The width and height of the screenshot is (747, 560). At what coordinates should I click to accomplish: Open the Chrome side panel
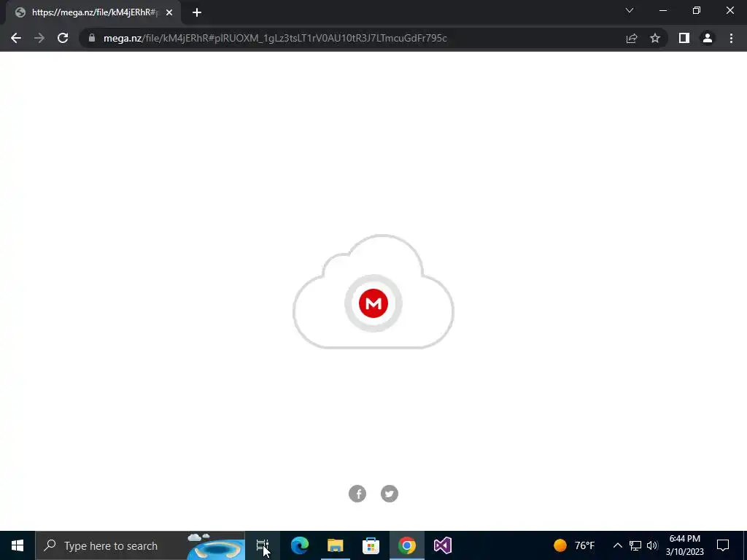(684, 38)
